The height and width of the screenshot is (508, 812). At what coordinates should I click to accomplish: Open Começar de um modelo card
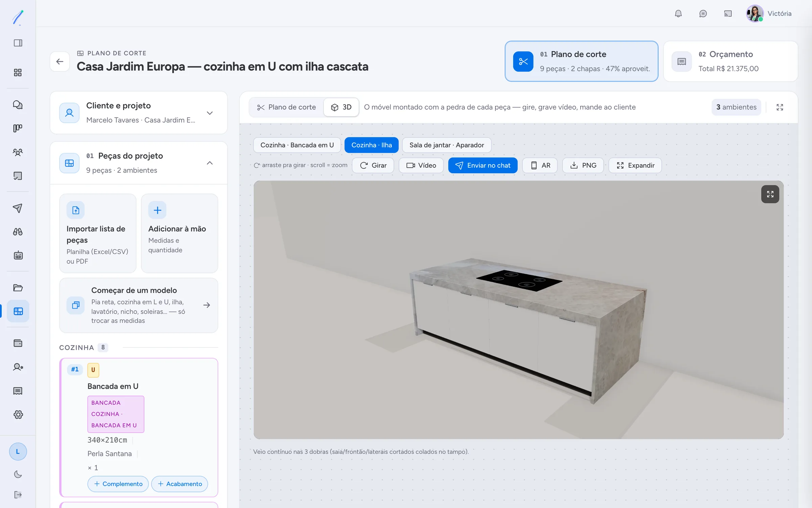click(139, 305)
